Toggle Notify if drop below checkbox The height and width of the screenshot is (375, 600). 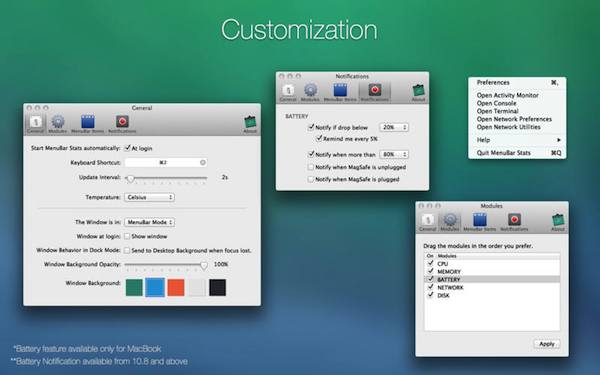pyautogui.click(x=311, y=127)
